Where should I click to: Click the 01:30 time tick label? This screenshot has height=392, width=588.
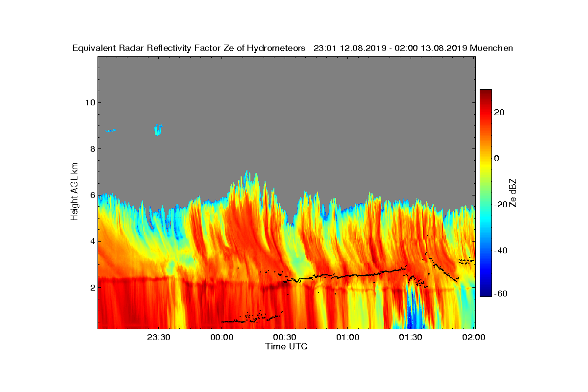[x=411, y=338]
